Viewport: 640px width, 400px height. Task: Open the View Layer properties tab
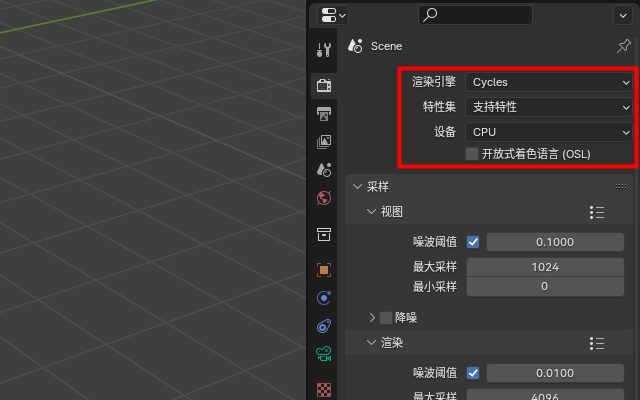coord(324,142)
